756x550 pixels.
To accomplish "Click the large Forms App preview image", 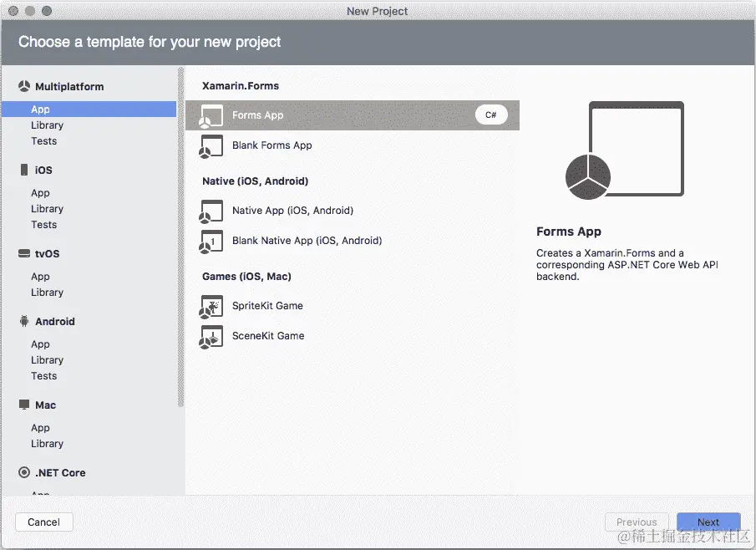I will (x=625, y=150).
